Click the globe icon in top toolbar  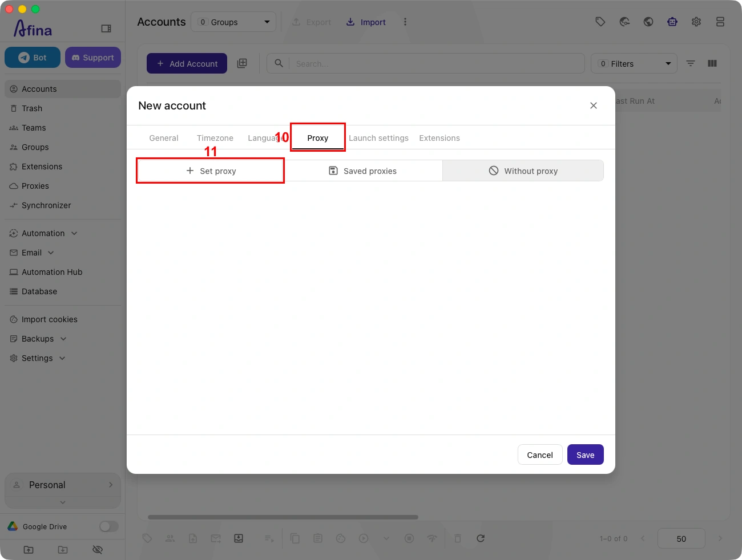pyautogui.click(x=648, y=22)
